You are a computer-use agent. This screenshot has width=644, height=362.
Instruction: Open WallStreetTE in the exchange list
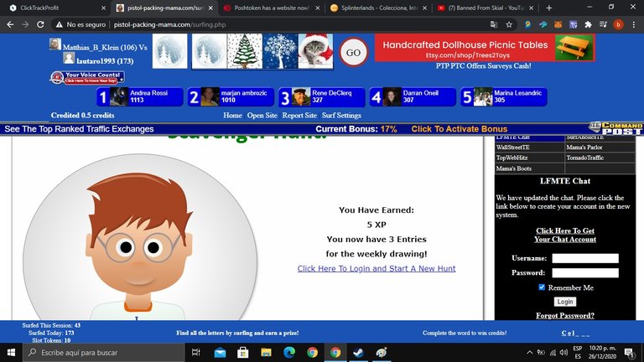512,147
